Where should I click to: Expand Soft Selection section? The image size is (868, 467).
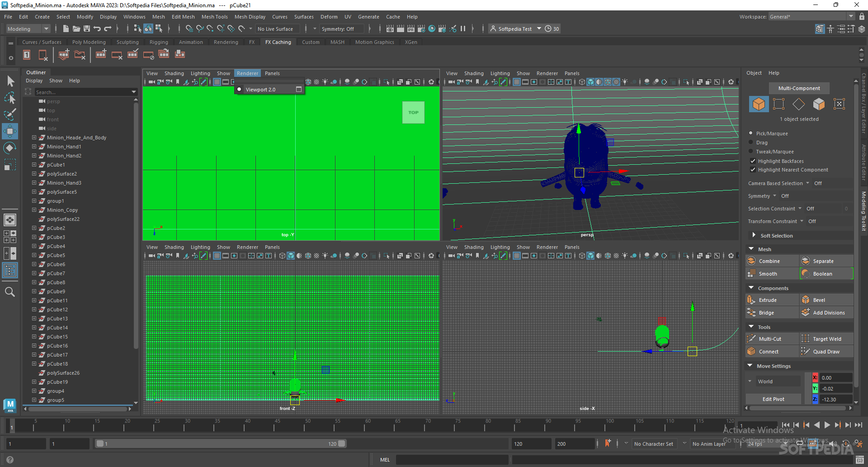click(754, 235)
